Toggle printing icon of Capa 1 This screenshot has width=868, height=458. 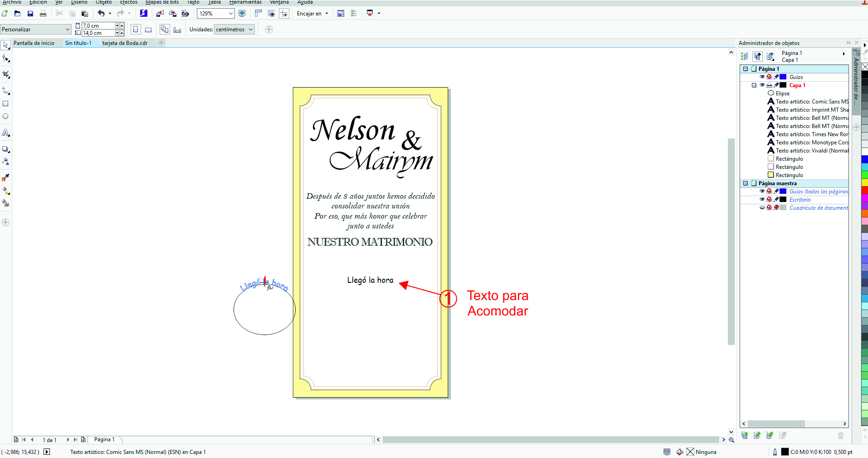click(769, 85)
